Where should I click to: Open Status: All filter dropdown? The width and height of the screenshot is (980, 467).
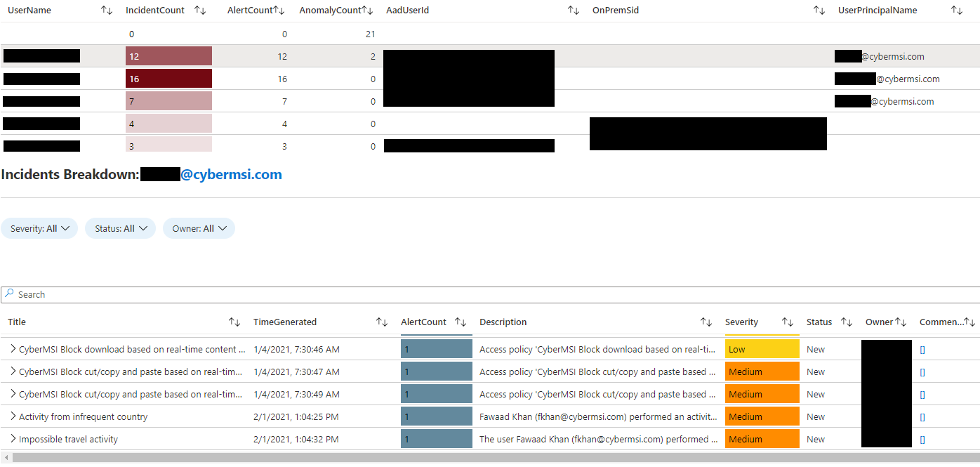120,228
